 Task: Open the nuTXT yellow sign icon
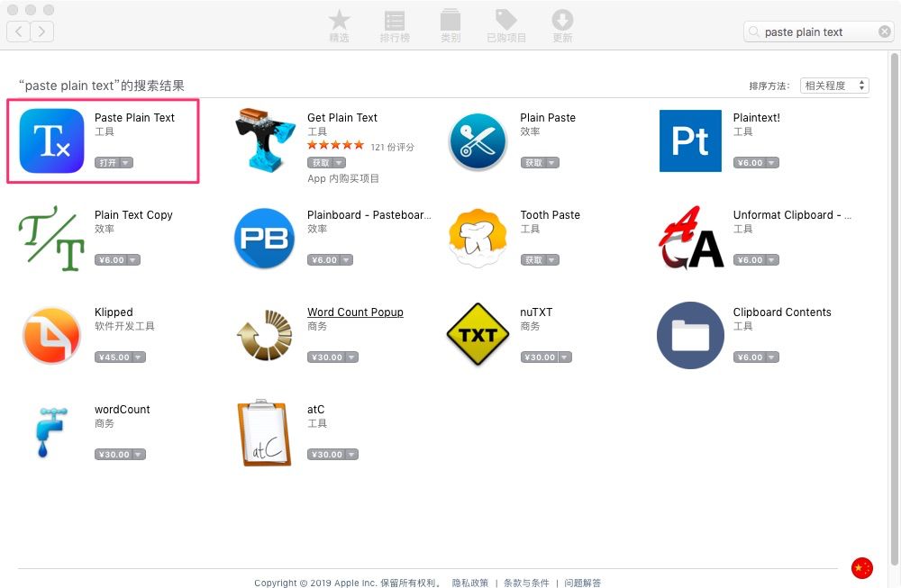[478, 335]
